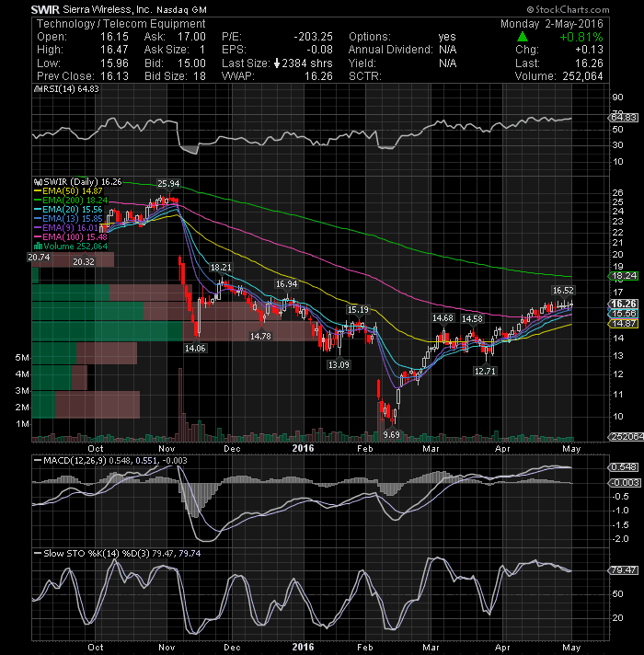
Task: Click the Prev Close value 16.13
Action: [x=114, y=76]
